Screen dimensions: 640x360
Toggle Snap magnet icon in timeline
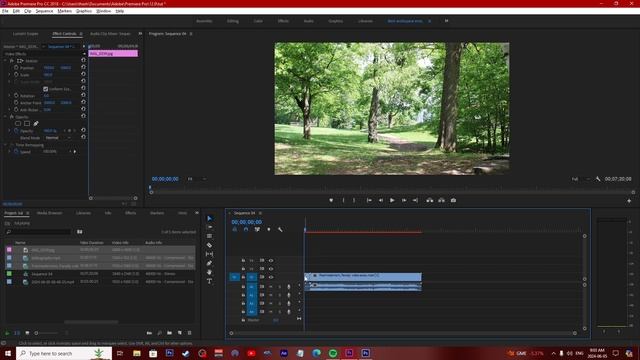(x=246, y=229)
